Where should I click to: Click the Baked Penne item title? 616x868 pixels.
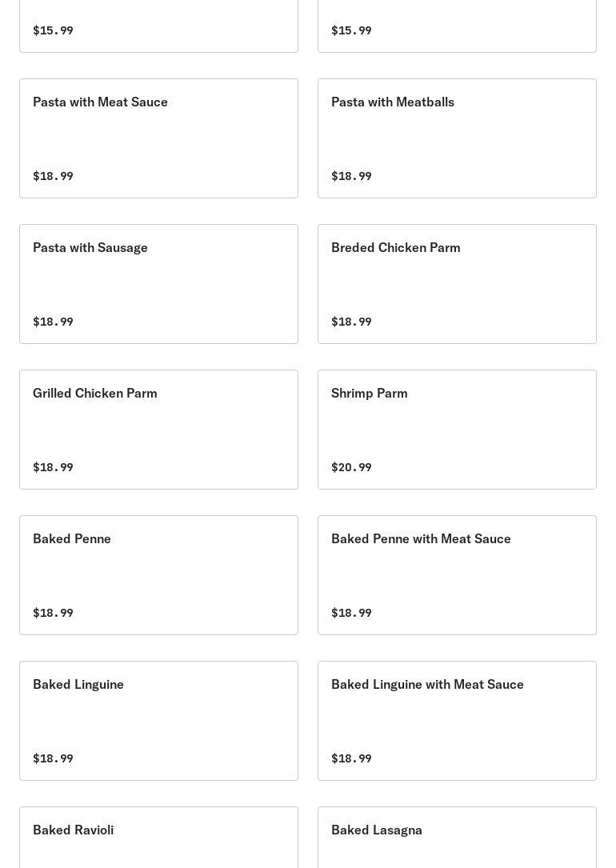pos(72,539)
